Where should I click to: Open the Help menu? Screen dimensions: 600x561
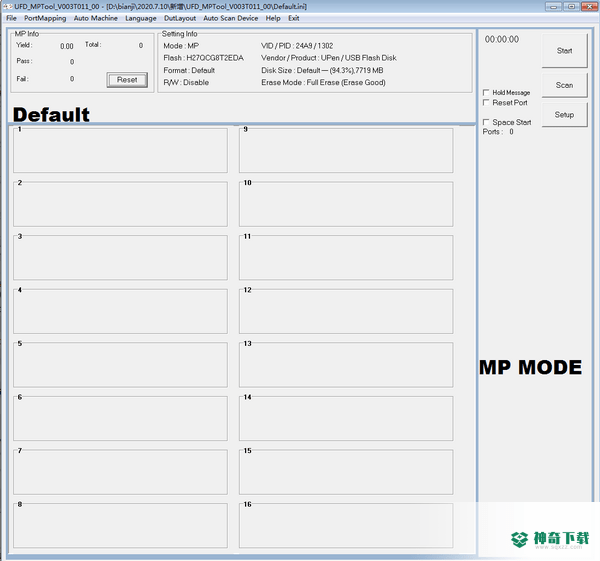pyautogui.click(x=273, y=18)
